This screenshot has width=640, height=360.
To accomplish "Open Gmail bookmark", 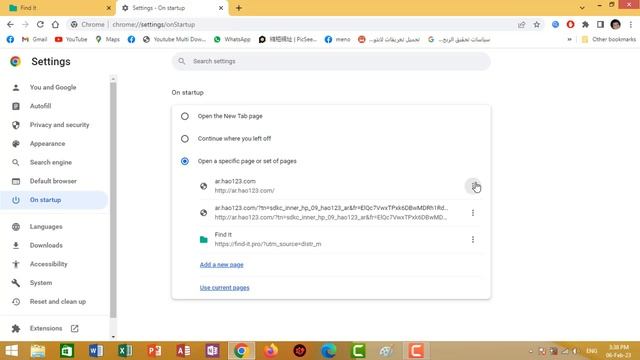I will (x=35, y=40).
